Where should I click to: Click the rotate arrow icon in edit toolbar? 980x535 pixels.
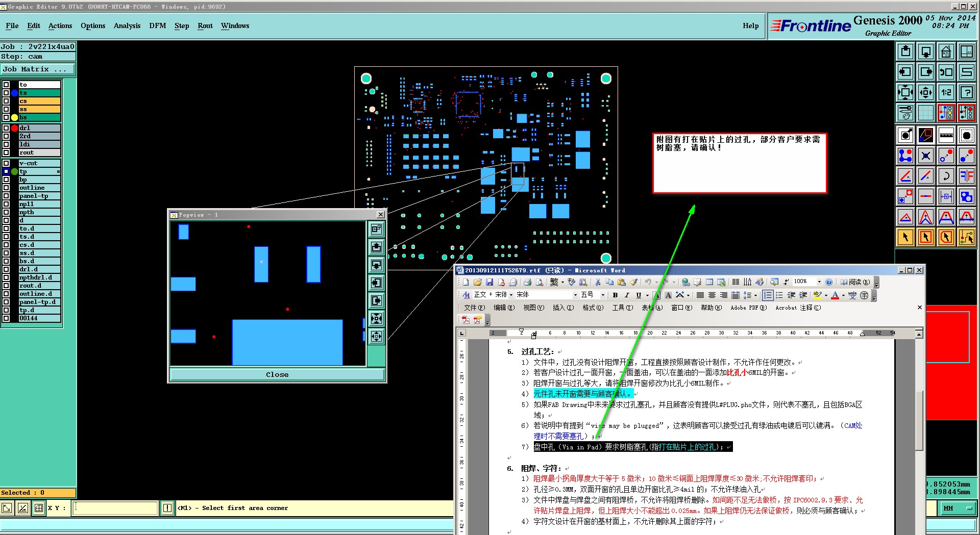(946, 176)
